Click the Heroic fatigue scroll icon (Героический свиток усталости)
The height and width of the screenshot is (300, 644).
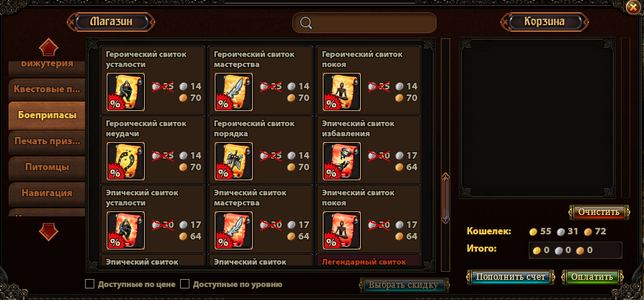[x=125, y=92]
